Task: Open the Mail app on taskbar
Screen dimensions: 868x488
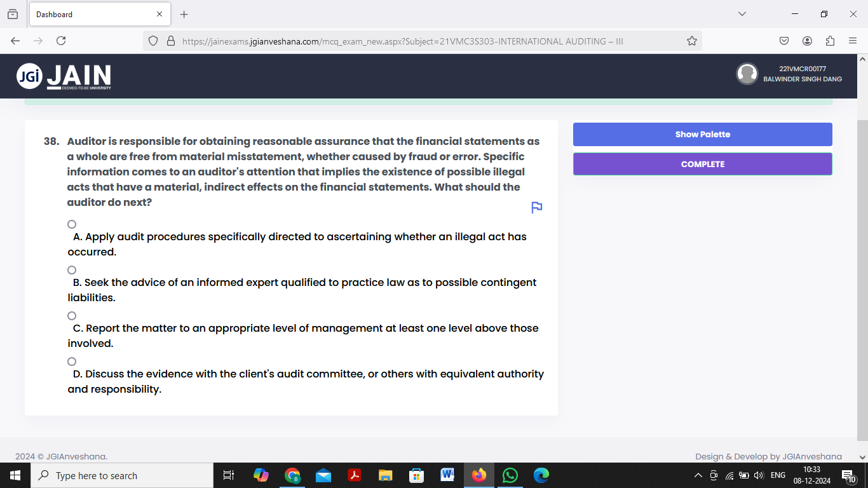Action: [x=323, y=475]
